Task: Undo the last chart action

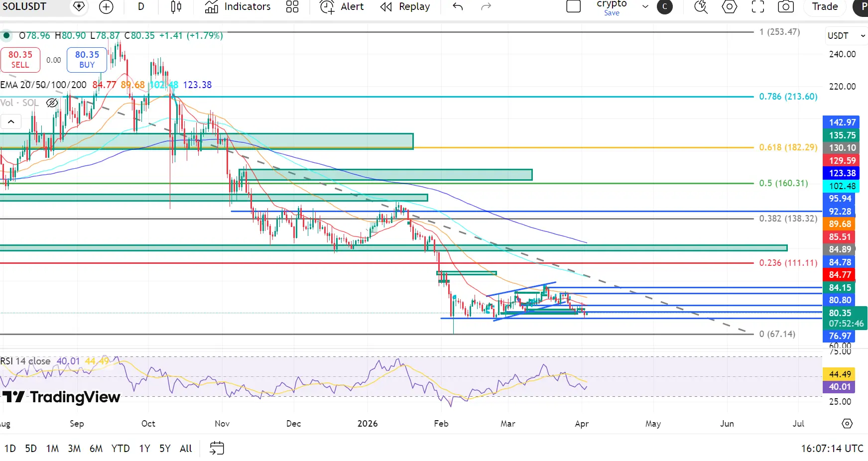Action: click(458, 7)
